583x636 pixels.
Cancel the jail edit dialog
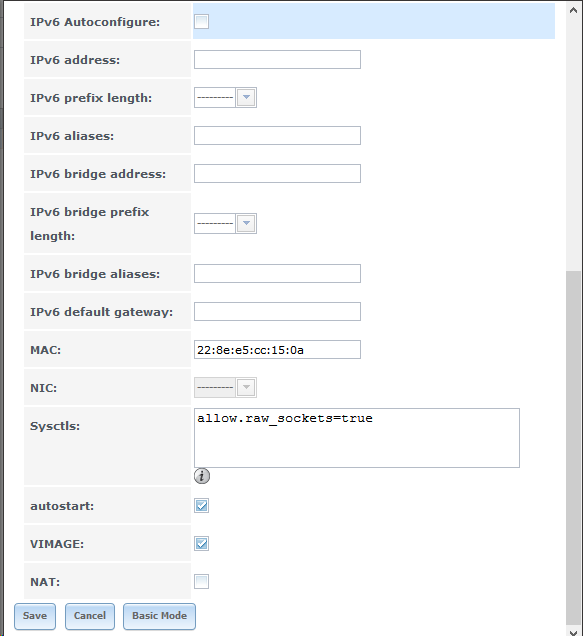pyautogui.click(x=90, y=616)
